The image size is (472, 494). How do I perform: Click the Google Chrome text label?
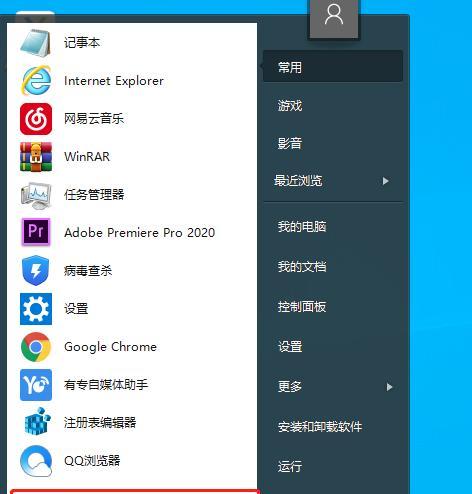coord(110,347)
